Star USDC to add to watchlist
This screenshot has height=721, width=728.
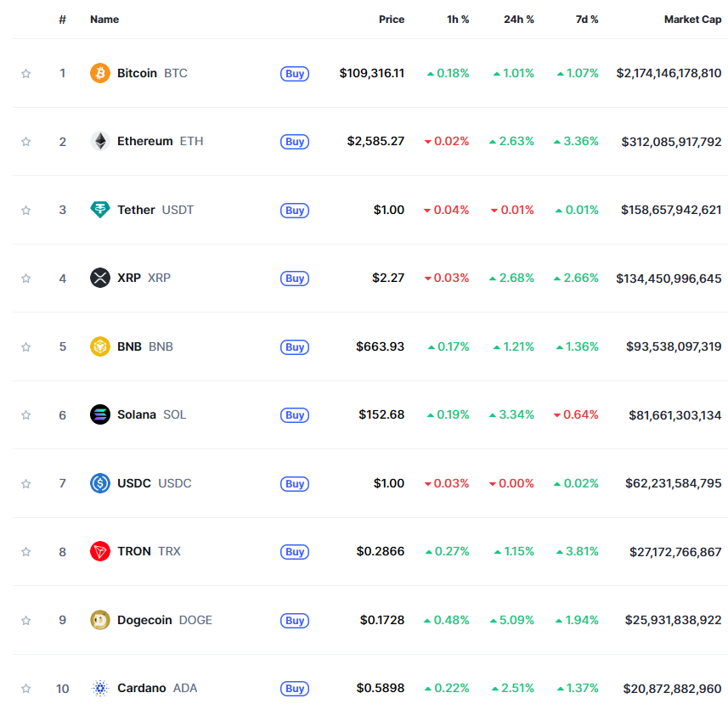[x=26, y=484]
